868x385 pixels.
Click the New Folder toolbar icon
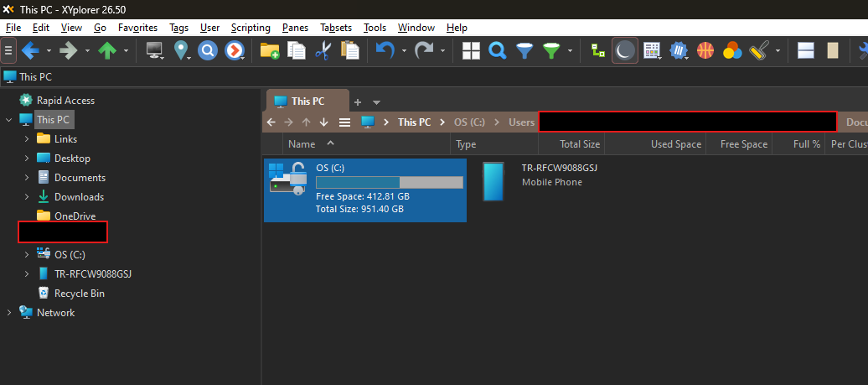tap(269, 50)
